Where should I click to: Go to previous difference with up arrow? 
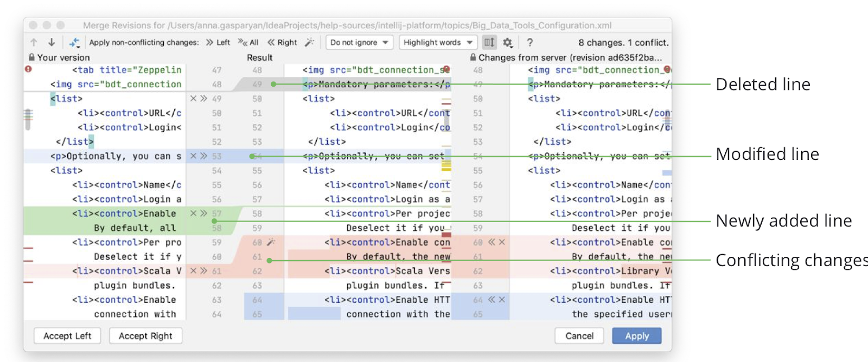point(34,42)
